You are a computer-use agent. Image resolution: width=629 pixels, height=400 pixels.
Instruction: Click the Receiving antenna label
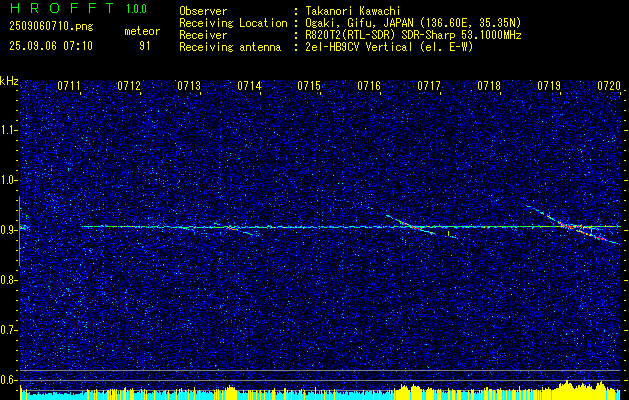(230, 47)
